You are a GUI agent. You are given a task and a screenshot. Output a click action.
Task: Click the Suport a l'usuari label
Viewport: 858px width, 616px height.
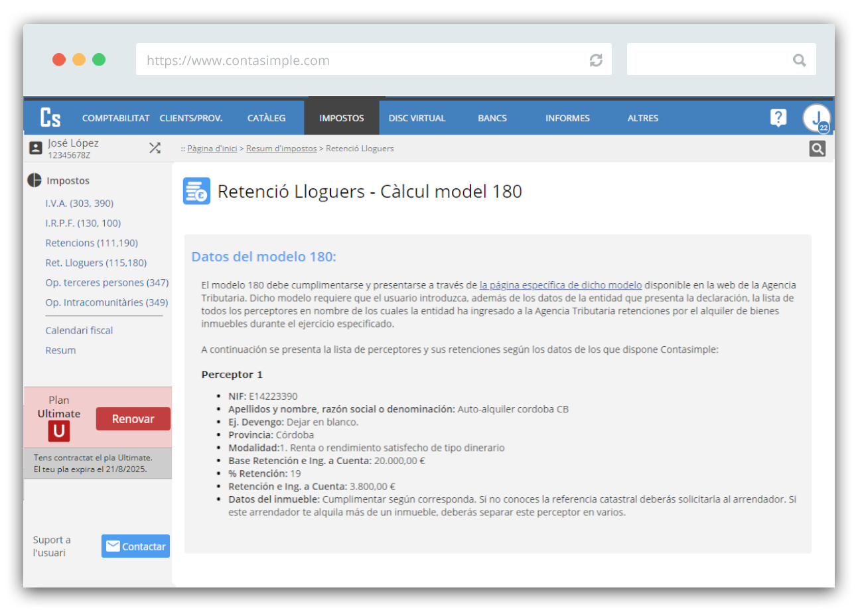pos(52,546)
